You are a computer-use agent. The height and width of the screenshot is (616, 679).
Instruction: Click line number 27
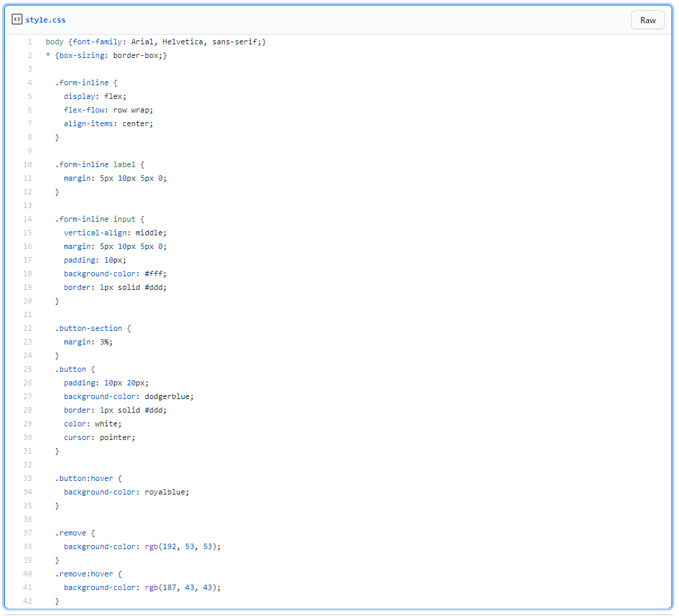[x=27, y=396]
